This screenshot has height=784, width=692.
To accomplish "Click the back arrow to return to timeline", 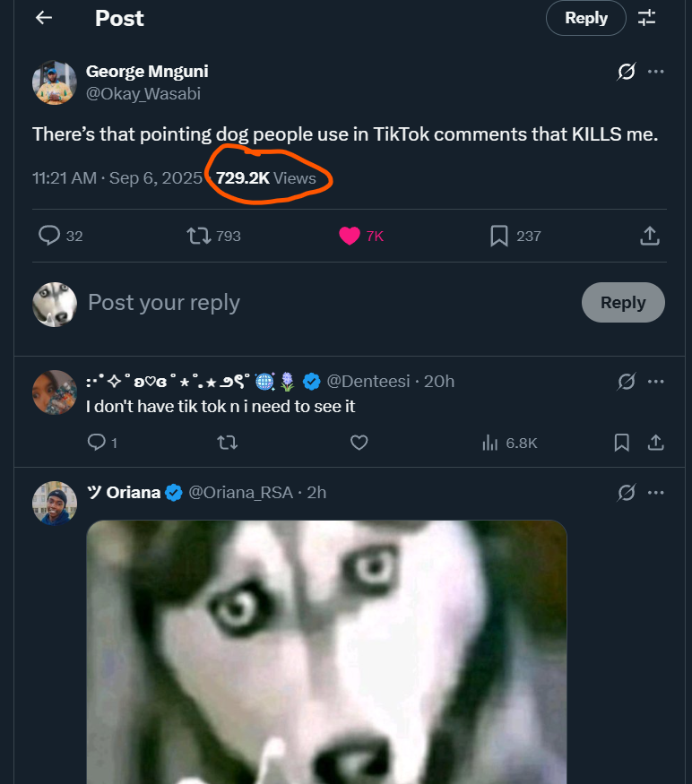I will click(x=43, y=17).
